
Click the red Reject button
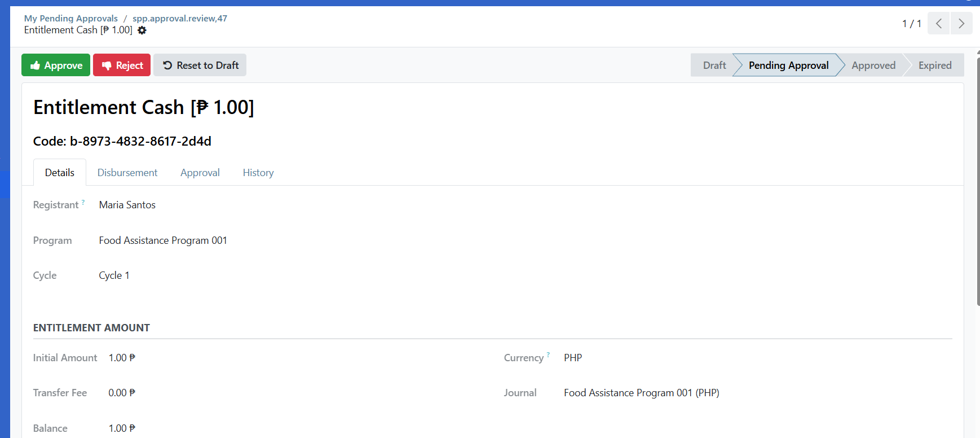click(122, 65)
